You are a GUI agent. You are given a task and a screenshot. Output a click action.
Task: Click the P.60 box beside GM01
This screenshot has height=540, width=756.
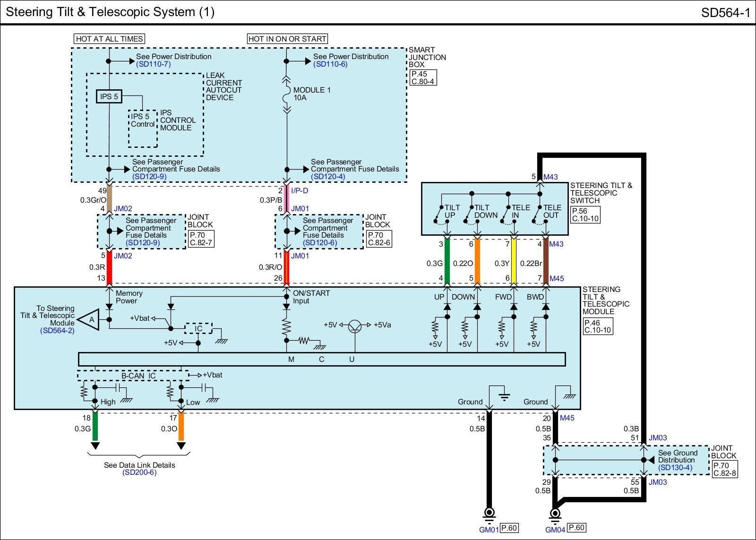coord(509,528)
